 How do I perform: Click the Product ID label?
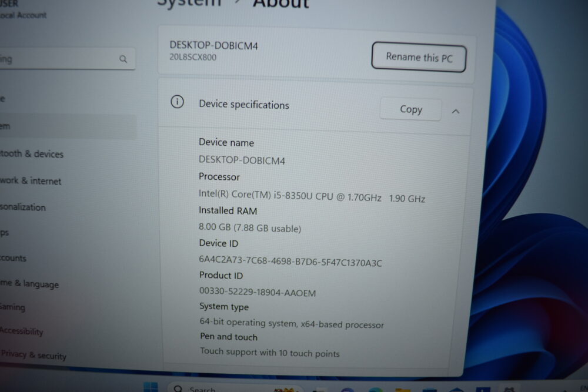point(221,275)
